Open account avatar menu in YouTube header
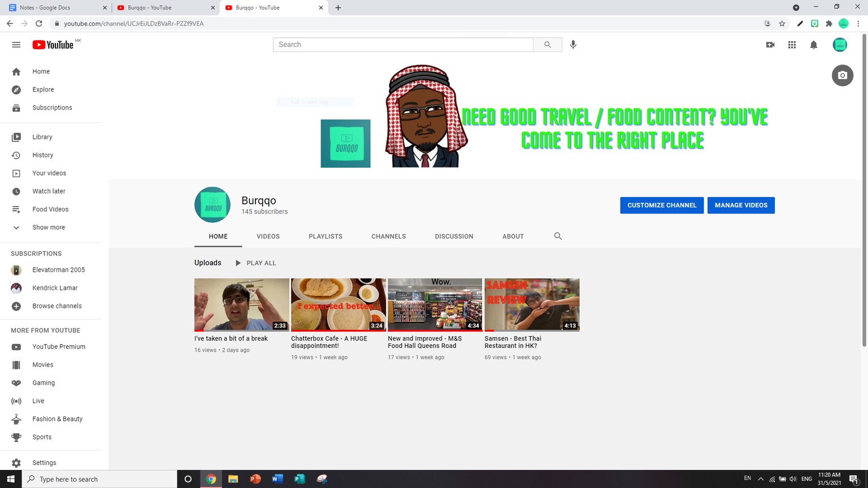 click(x=840, y=45)
